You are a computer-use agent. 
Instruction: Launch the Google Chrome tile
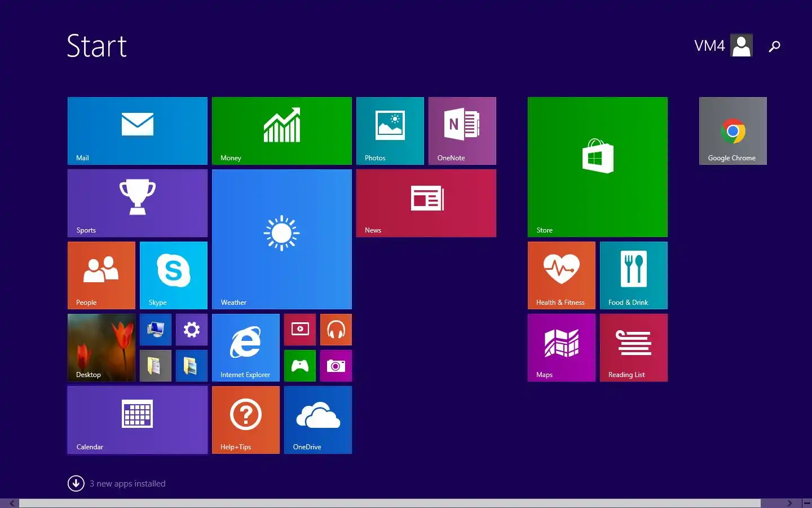[x=733, y=131]
